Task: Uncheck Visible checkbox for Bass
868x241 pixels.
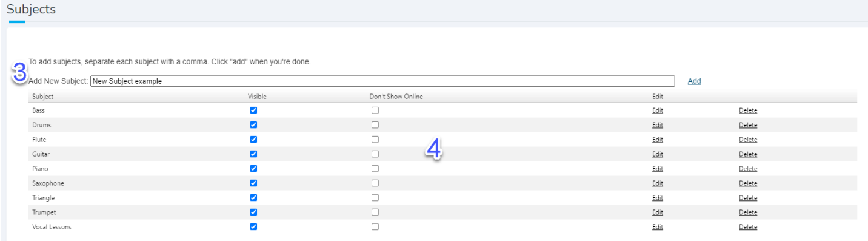Action: click(253, 110)
